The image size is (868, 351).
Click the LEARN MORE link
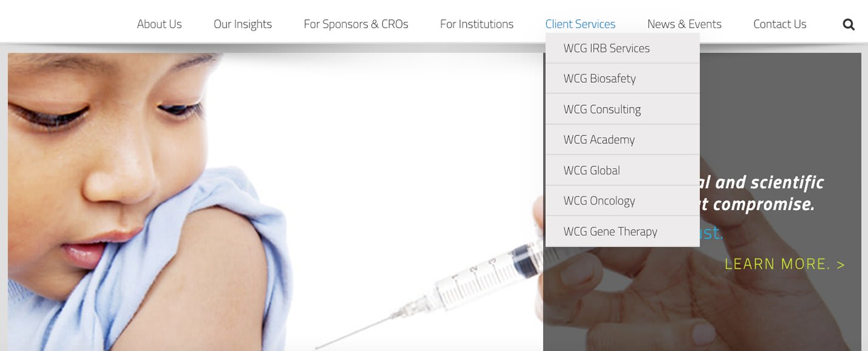click(x=784, y=264)
